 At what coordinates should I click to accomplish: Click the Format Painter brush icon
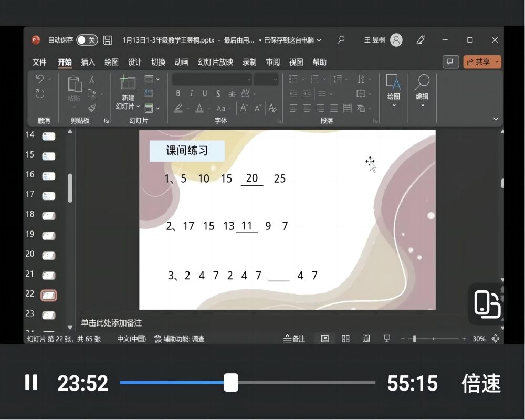click(x=92, y=108)
